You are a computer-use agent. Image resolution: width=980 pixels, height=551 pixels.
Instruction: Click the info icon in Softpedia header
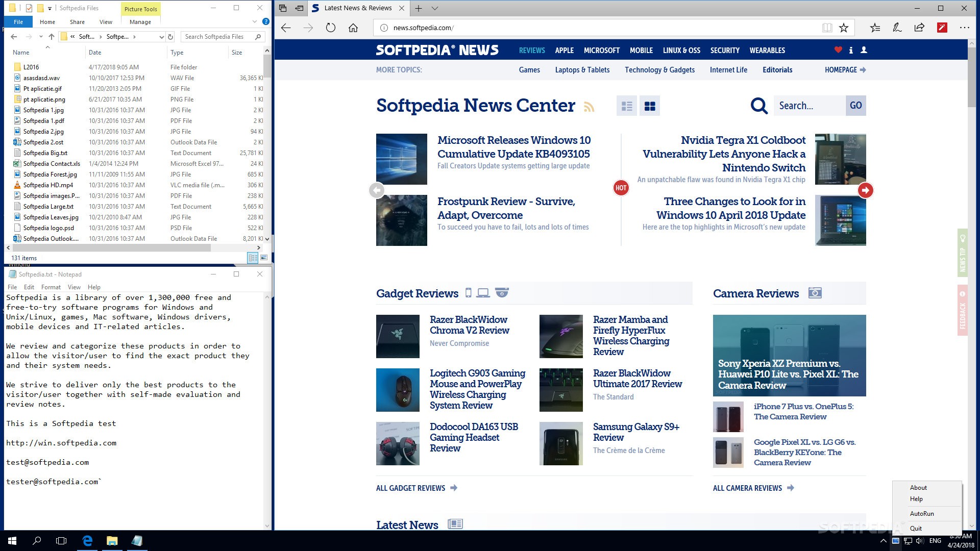point(851,50)
